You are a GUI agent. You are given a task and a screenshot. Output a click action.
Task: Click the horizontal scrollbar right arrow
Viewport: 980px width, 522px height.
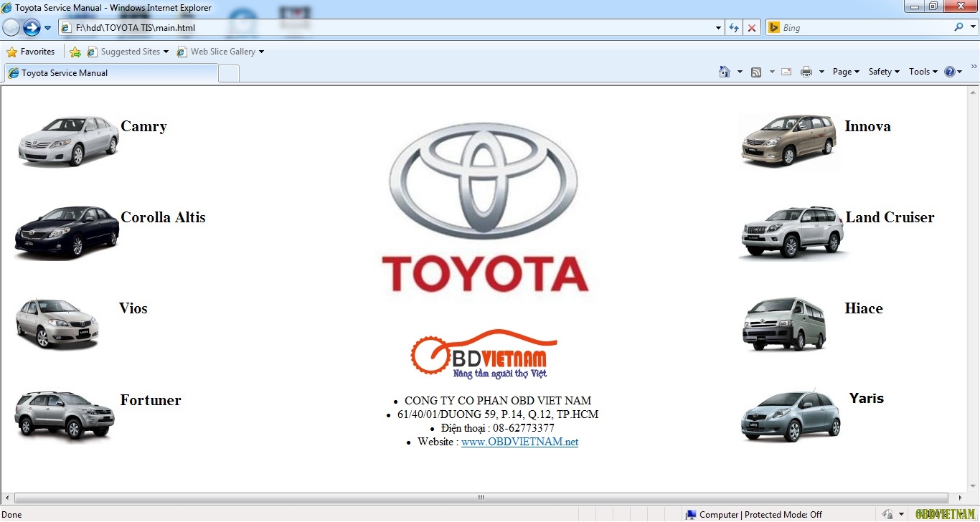click(960, 498)
